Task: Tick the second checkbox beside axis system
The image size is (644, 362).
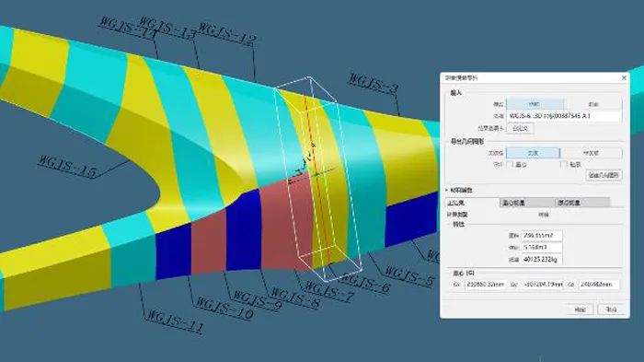Action: point(563,164)
